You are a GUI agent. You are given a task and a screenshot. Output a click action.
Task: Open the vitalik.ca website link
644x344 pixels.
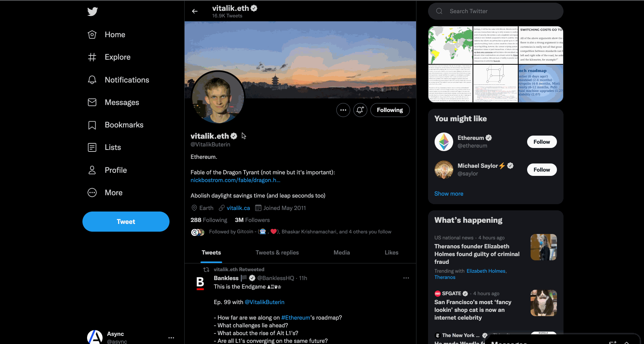pos(238,208)
